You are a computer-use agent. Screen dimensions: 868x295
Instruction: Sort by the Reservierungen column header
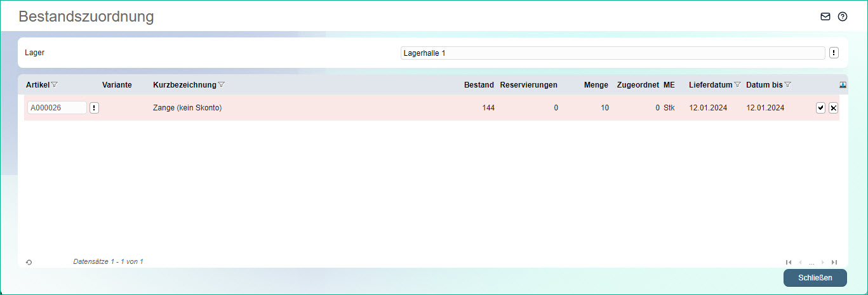click(529, 85)
